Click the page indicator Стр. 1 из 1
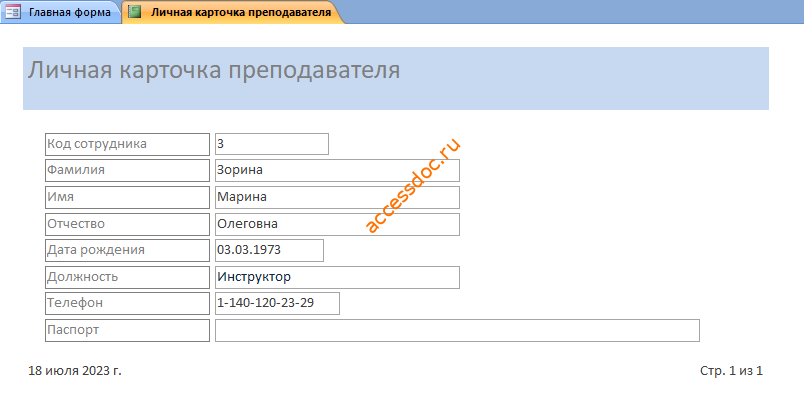Screen dimensions: 804x410 pos(731,371)
